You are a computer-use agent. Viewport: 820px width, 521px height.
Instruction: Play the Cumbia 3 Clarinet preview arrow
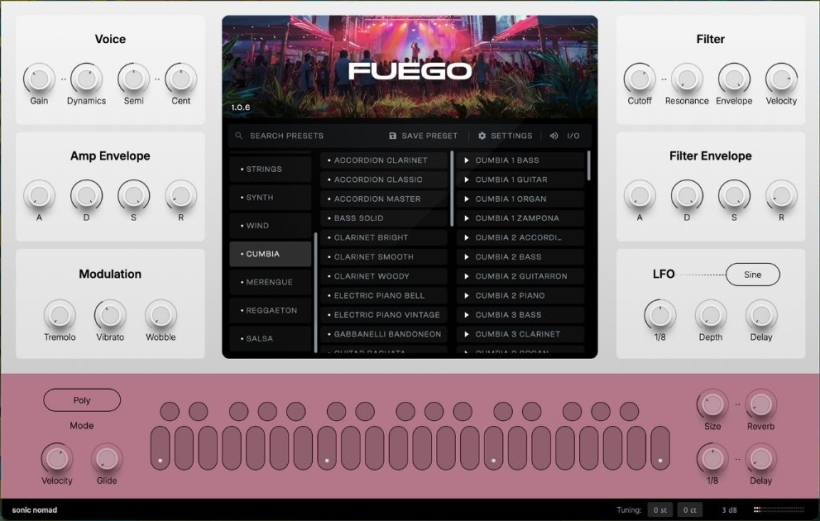(466, 334)
